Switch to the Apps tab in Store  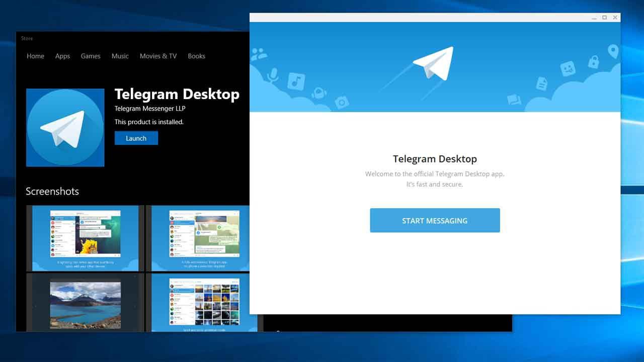(x=62, y=56)
